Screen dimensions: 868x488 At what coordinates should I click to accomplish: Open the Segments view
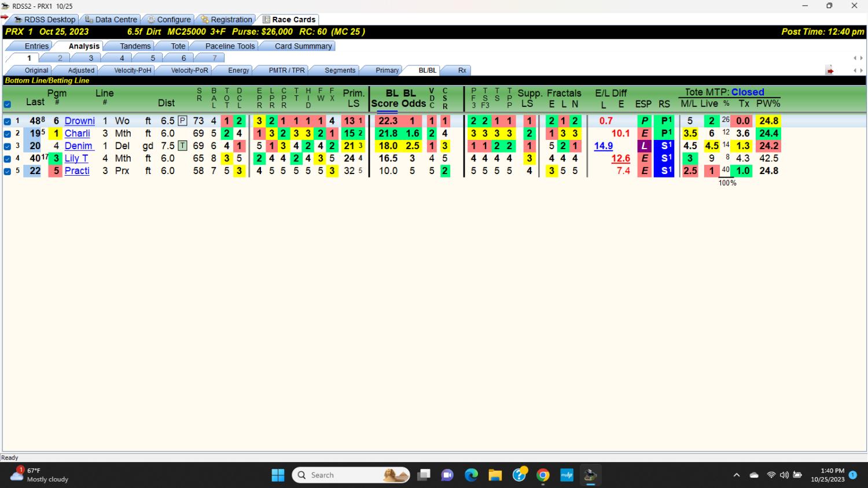tap(340, 71)
